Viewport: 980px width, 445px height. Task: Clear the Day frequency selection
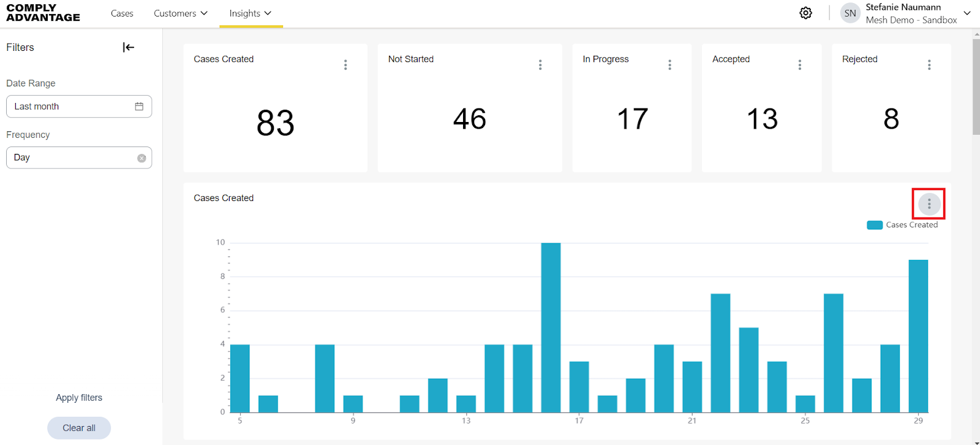coord(141,158)
